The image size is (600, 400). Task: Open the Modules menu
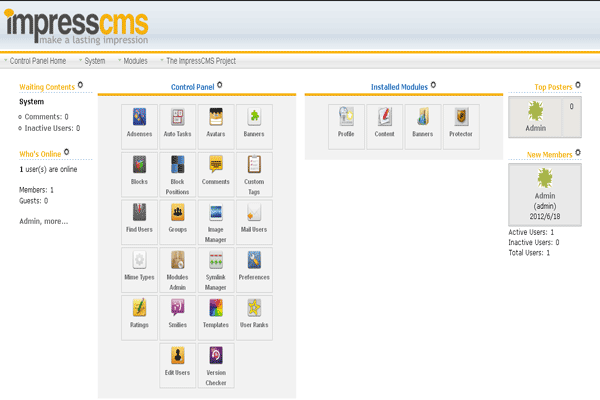(x=135, y=61)
